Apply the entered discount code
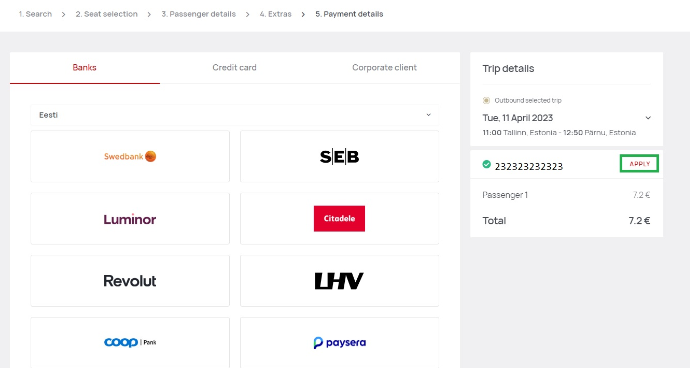The height and width of the screenshot is (368, 690). pos(639,164)
